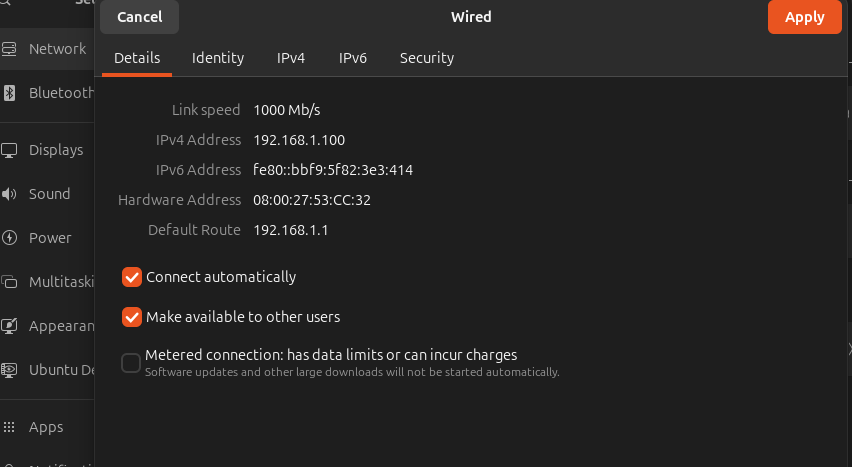Click the Bluetooth icon in sidebar
This screenshot has width=852, height=467.
click(x=9, y=93)
